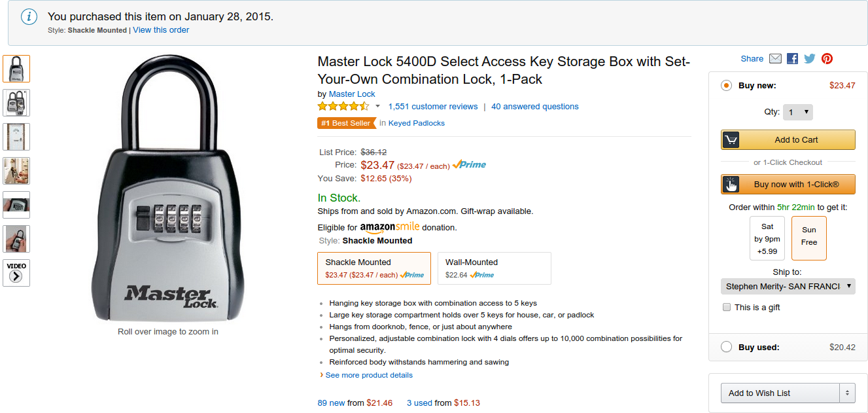
Task: Click Buy now with 1-Click button
Action: pos(788,184)
